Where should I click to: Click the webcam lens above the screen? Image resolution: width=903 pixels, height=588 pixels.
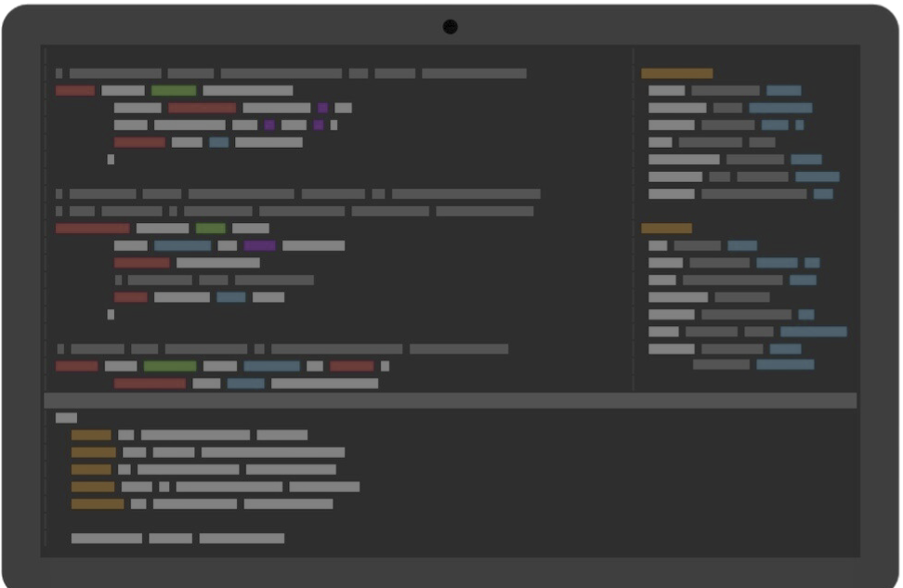450,27
